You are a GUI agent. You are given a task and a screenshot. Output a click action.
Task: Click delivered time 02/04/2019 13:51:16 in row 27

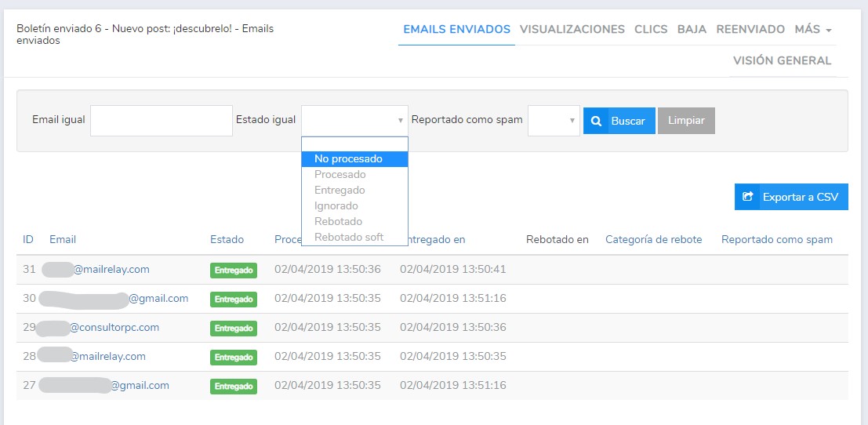pyautogui.click(x=453, y=385)
